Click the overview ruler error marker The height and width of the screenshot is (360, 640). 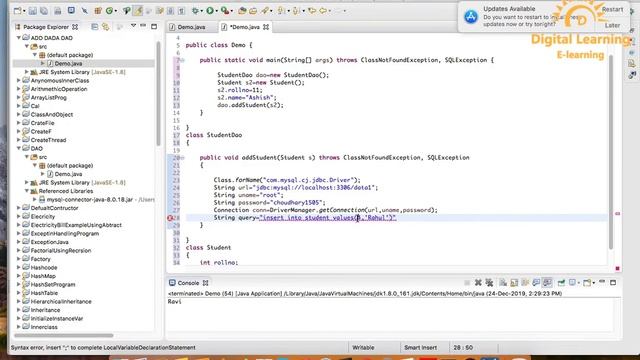[x=617, y=213]
